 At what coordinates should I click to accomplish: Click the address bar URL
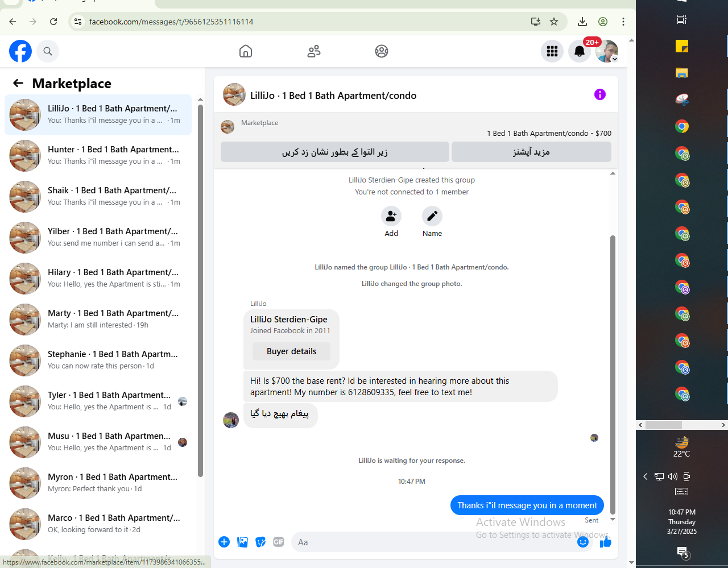171,22
